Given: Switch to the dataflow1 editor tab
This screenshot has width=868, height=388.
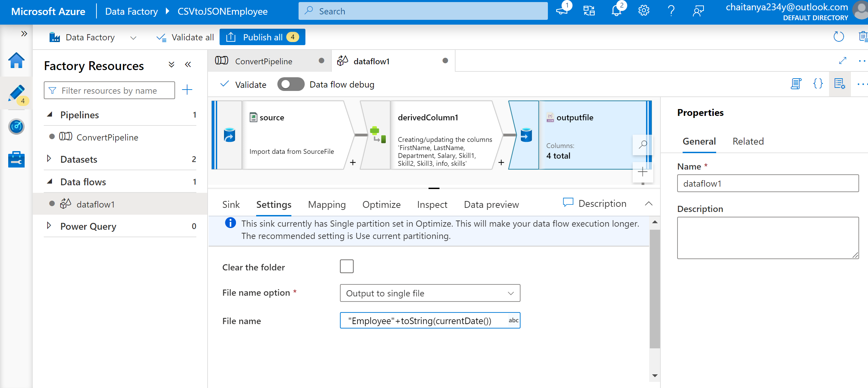Looking at the screenshot, I should tap(393, 61).
